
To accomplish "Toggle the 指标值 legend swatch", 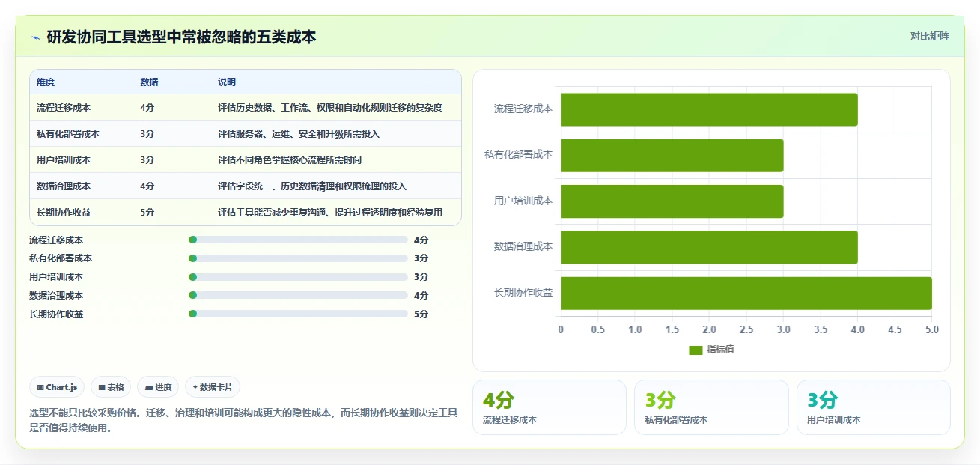I will pos(696,350).
